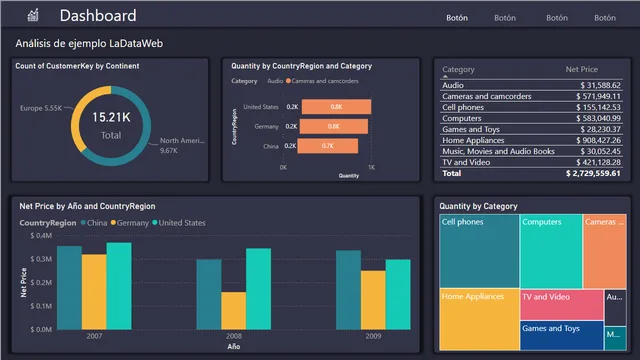Select TV and Video treemap tile
This screenshot has width=640, height=360.
click(562, 304)
